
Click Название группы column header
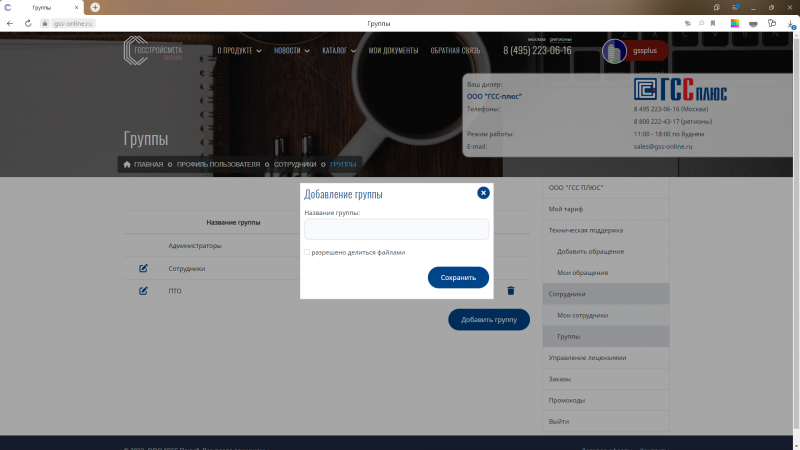(233, 222)
